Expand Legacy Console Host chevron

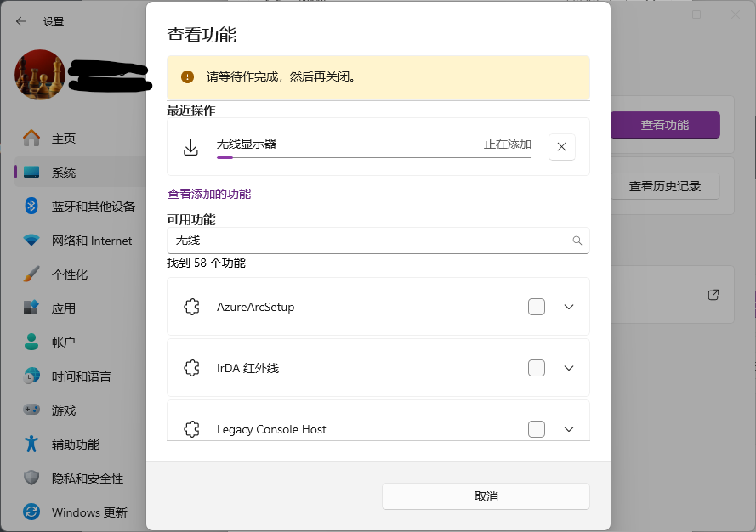pos(570,429)
